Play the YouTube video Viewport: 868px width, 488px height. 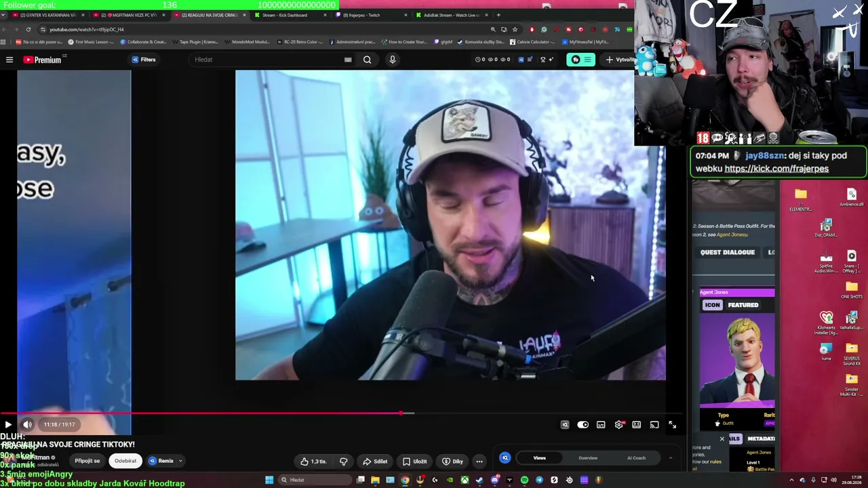8,425
